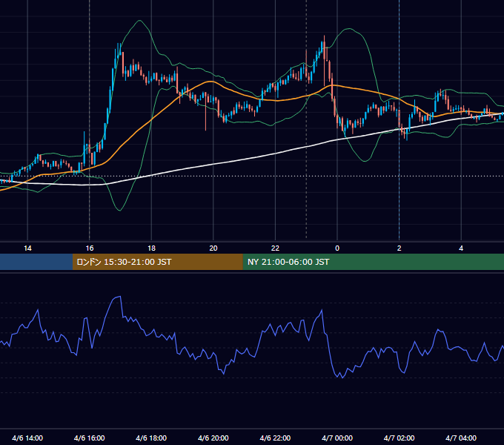Click the 2 hour axis label
This screenshot has height=445, width=504.
point(399,248)
